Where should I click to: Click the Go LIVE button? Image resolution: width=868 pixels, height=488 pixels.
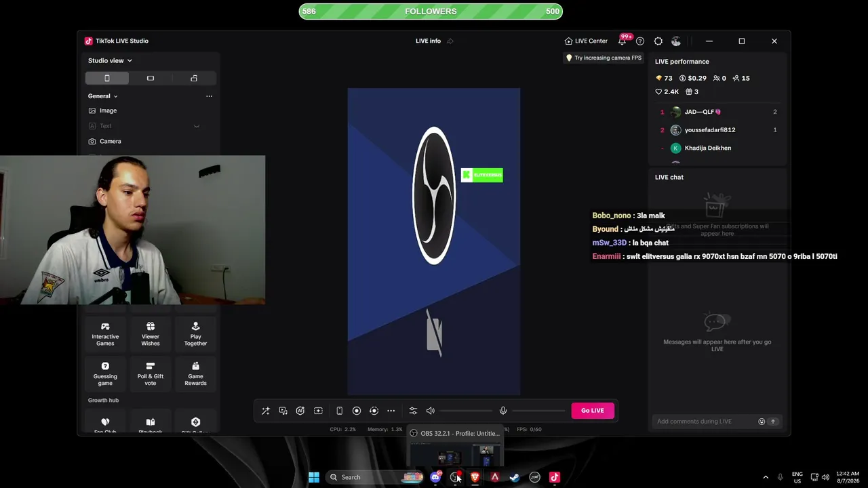[x=593, y=410]
